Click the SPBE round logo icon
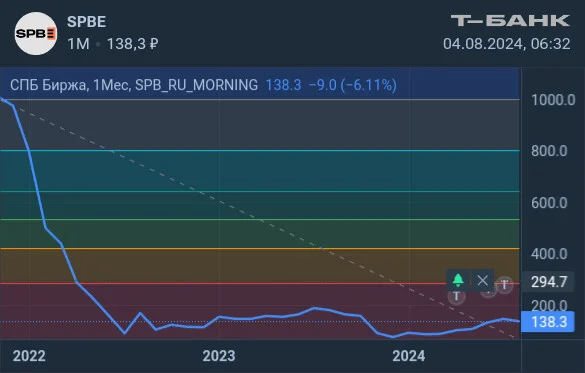The width and height of the screenshot is (585, 373). (36, 34)
